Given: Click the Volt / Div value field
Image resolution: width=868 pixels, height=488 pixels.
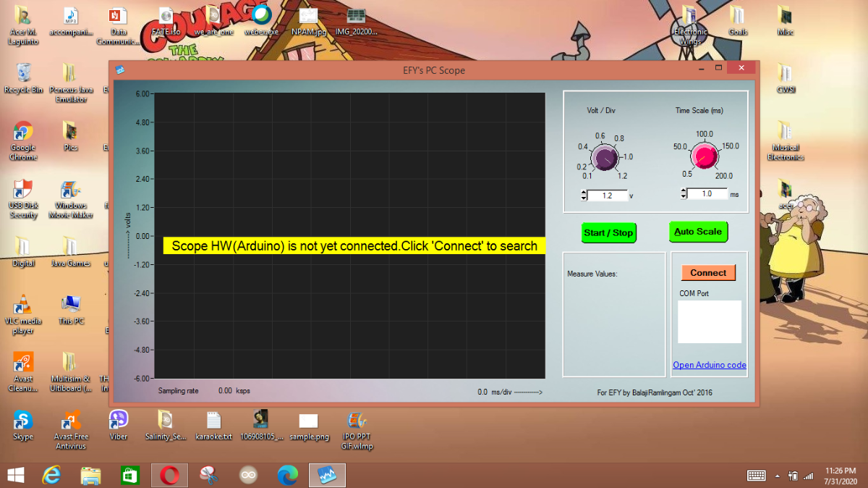Looking at the screenshot, I should point(607,195).
